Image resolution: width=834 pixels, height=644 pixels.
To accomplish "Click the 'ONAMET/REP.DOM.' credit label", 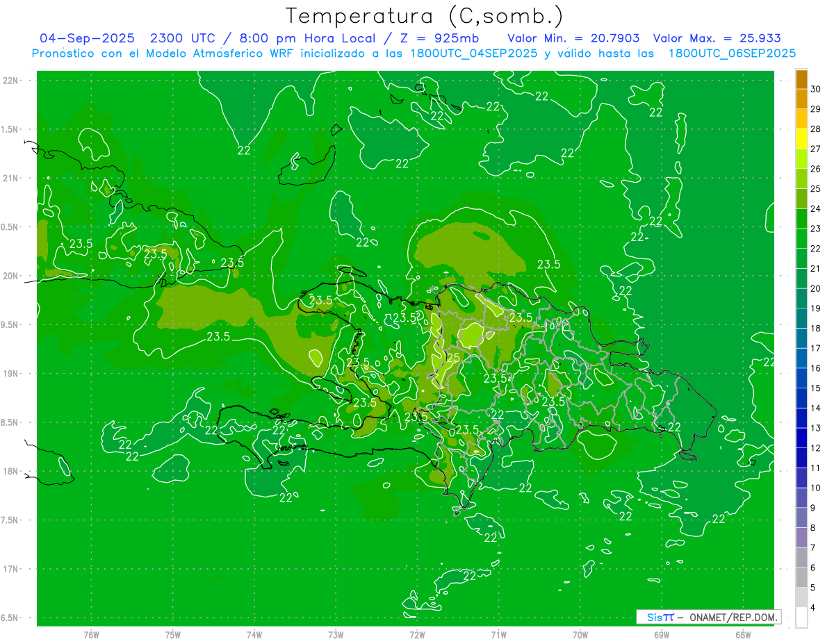I will coord(733,617).
